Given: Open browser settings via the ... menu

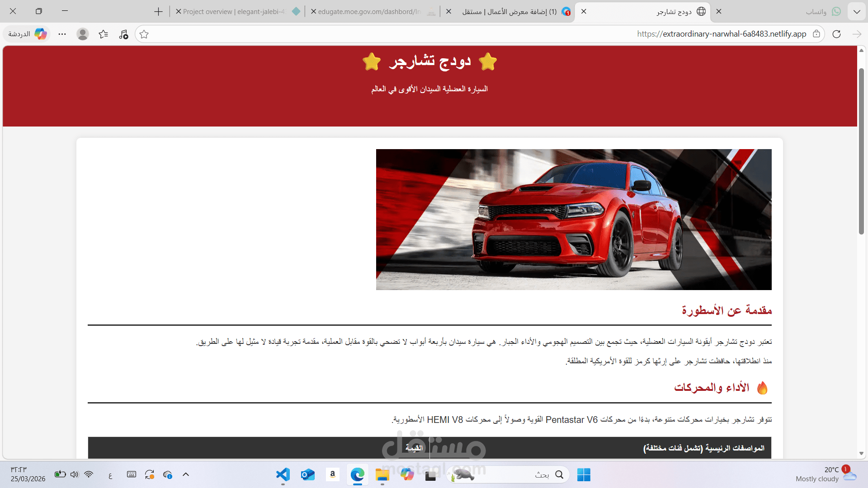Looking at the screenshot, I should click(x=62, y=34).
